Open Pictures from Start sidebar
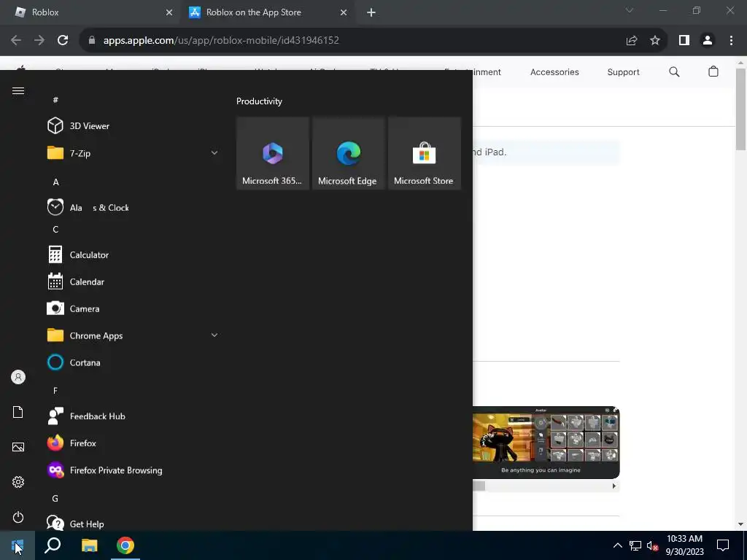Screen dimensions: 747x560 coord(18,447)
